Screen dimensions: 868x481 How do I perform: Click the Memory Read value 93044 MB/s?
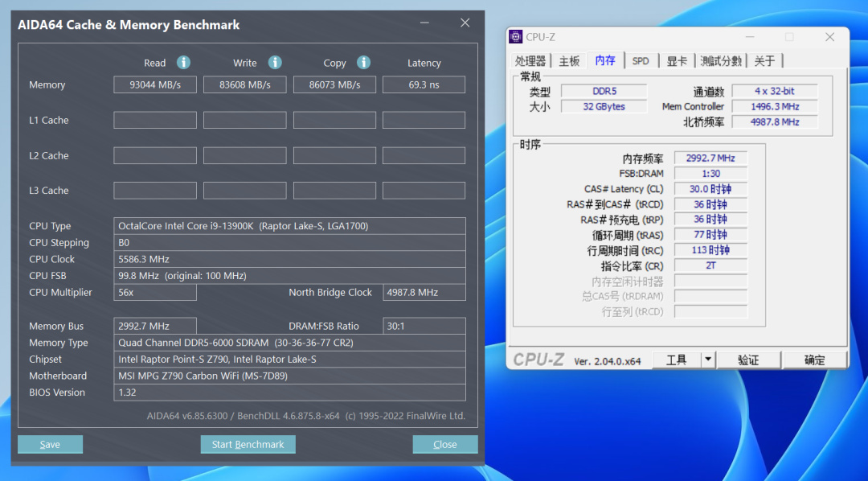pyautogui.click(x=155, y=84)
